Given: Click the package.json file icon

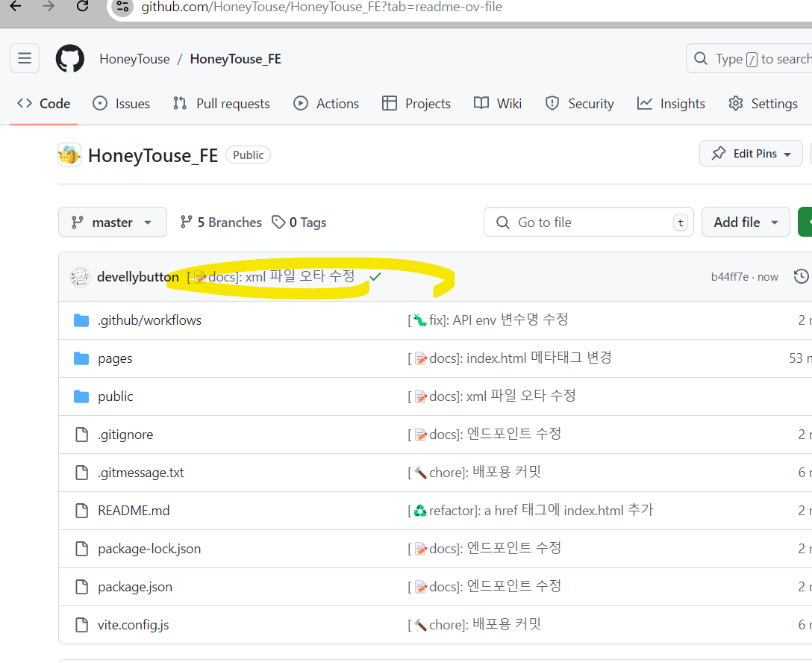Looking at the screenshot, I should point(81,587).
